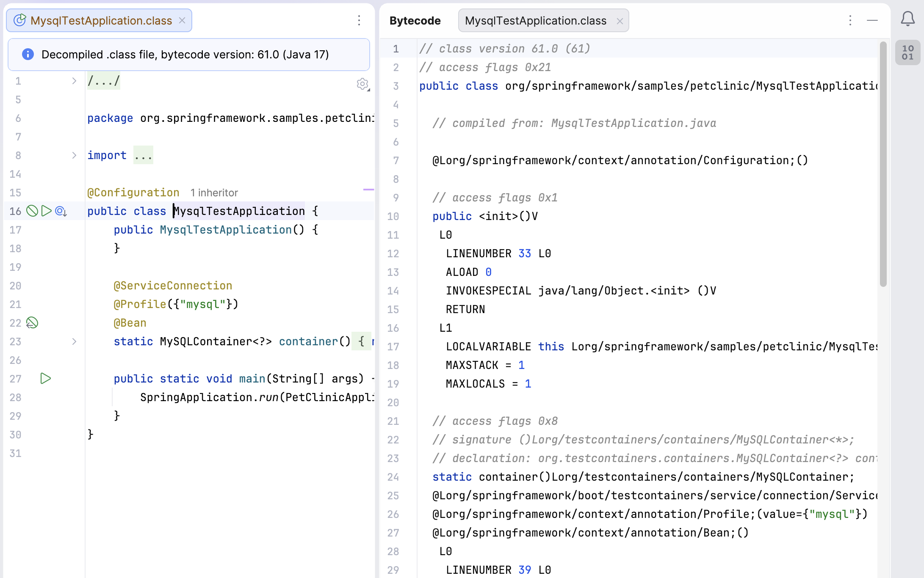The height and width of the screenshot is (578, 924).
Task: Open inlay settings via the gear icon in editor
Action: tap(362, 84)
